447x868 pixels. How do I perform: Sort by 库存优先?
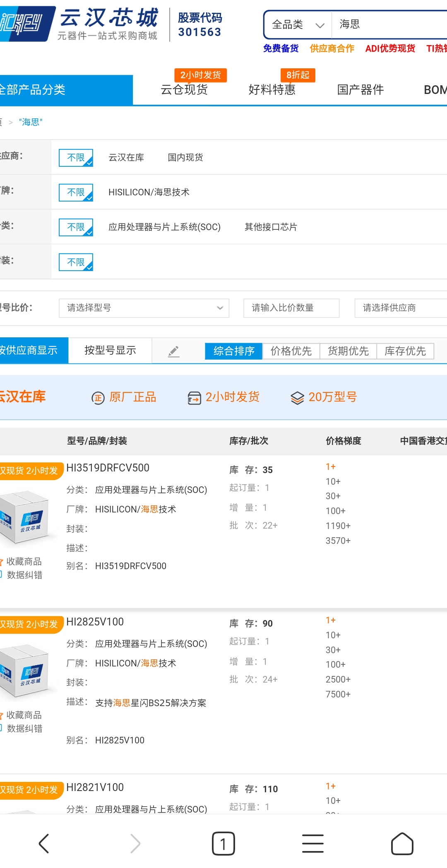(x=405, y=351)
